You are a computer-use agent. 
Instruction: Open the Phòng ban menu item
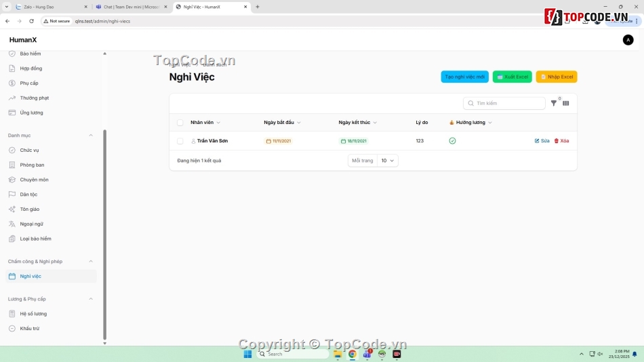point(52,165)
